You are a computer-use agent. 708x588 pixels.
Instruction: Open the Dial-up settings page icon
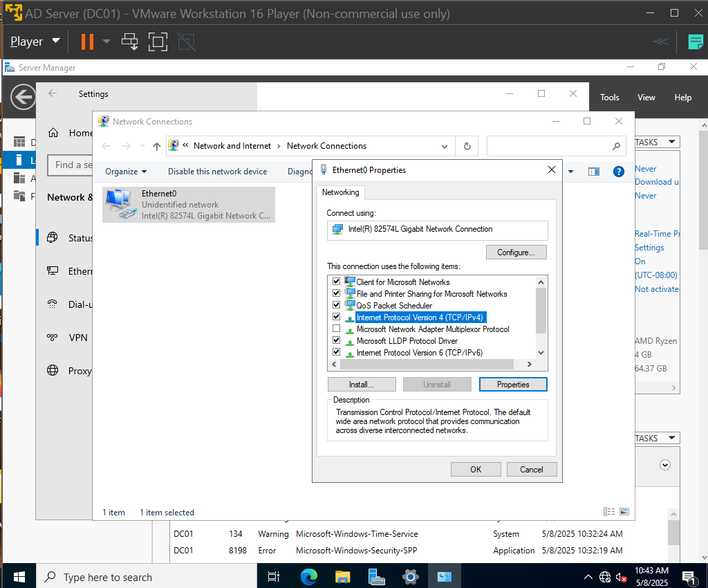(53, 304)
